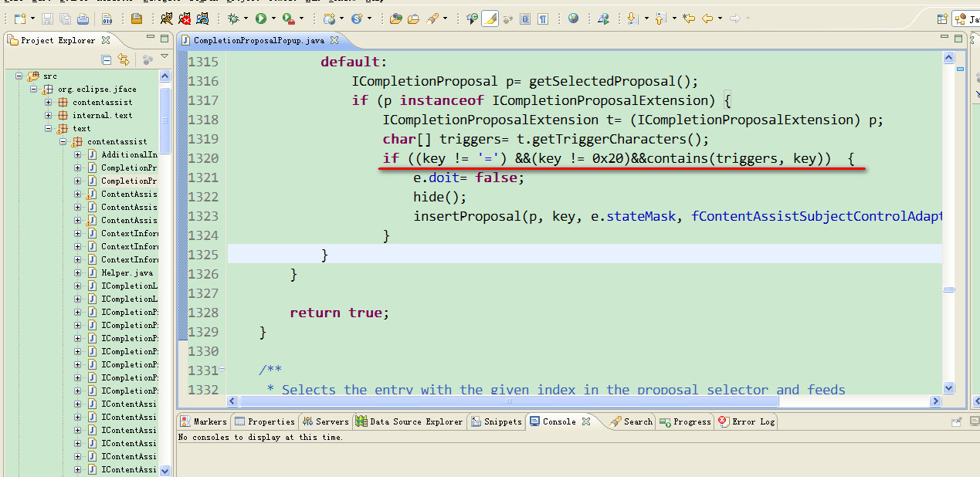Click the Last Edit Location icon
The height and width of the screenshot is (477, 980).
[688, 19]
